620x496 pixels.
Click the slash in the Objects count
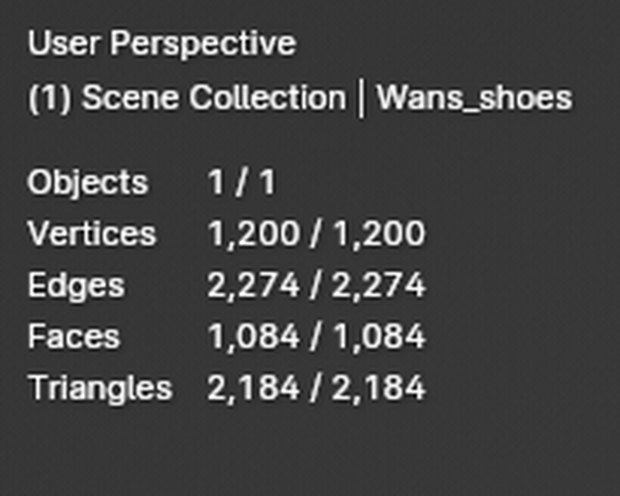(x=242, y=182)
